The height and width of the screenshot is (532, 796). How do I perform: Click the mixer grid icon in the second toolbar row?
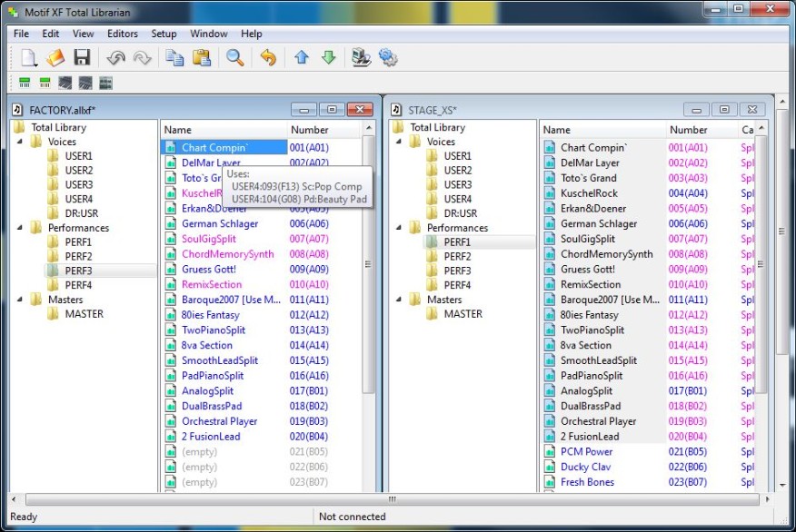(x=105, y=84)
